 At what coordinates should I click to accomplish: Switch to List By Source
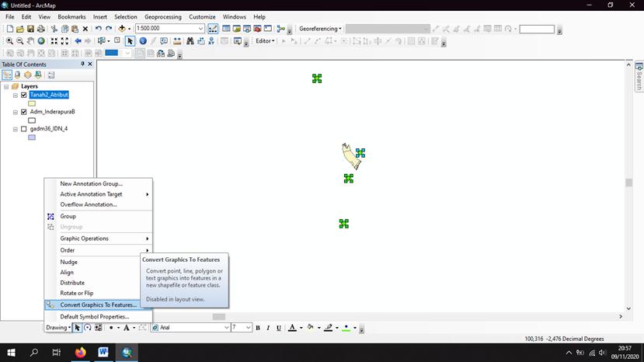click(x=18, y=75)
